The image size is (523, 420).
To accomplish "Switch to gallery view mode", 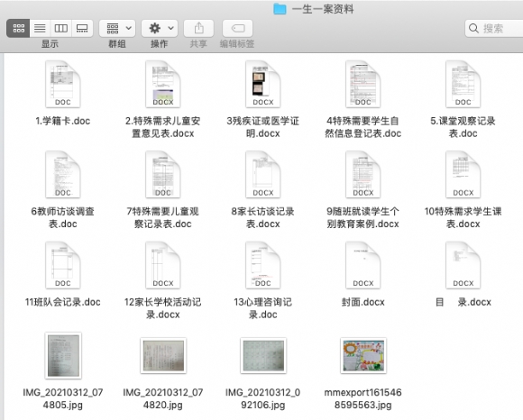I will (82, 28).
